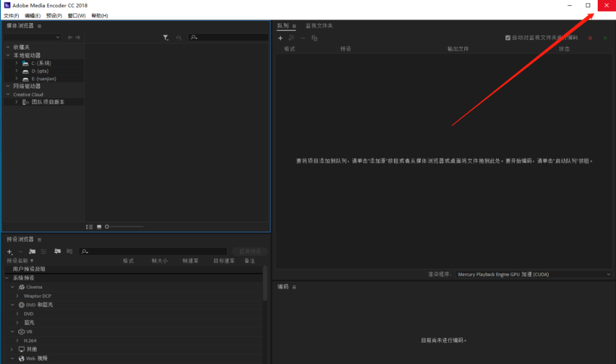The width and height of the screenshot is (616, 364).
Task: Click the VR headset icon
Action: [x=22, y=332]
